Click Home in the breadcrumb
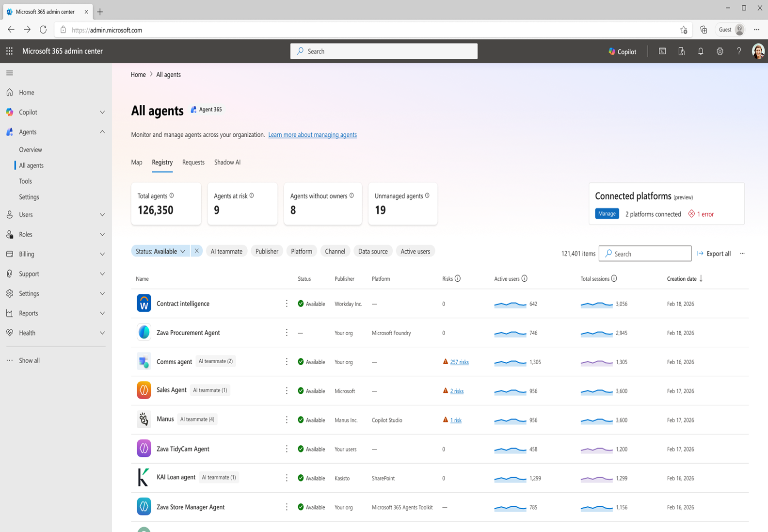This screenshot has width=768, height=532. tap(138, 75)
